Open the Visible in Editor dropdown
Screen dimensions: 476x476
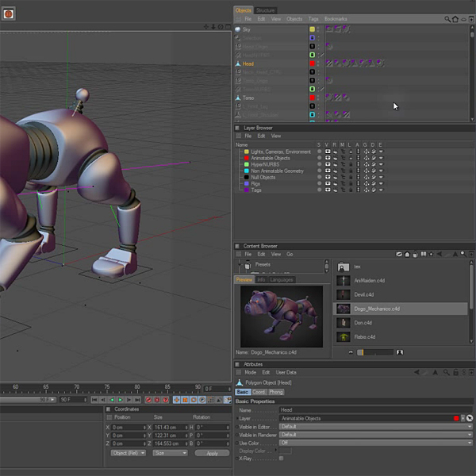point(375,426)
